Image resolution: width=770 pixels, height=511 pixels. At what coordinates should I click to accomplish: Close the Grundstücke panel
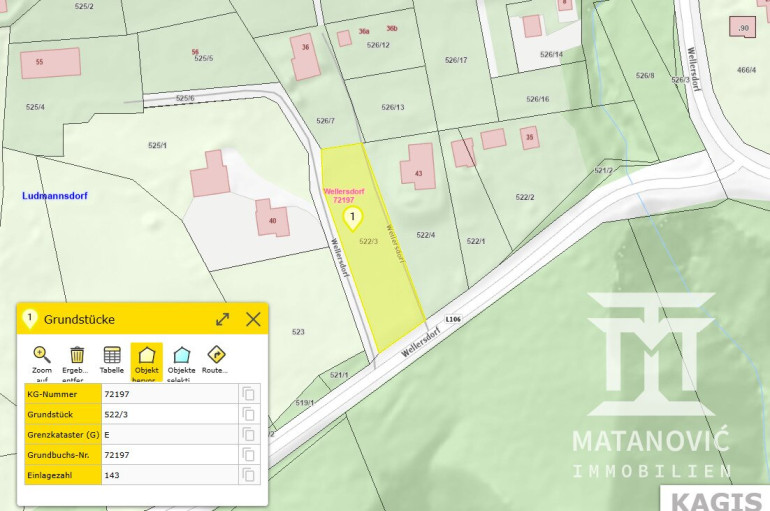pos(253,320)
